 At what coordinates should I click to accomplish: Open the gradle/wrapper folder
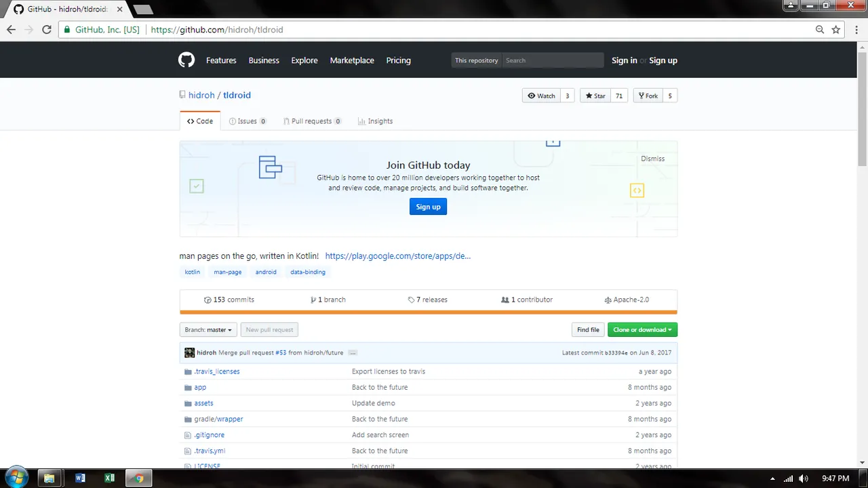tap(218, 419)
